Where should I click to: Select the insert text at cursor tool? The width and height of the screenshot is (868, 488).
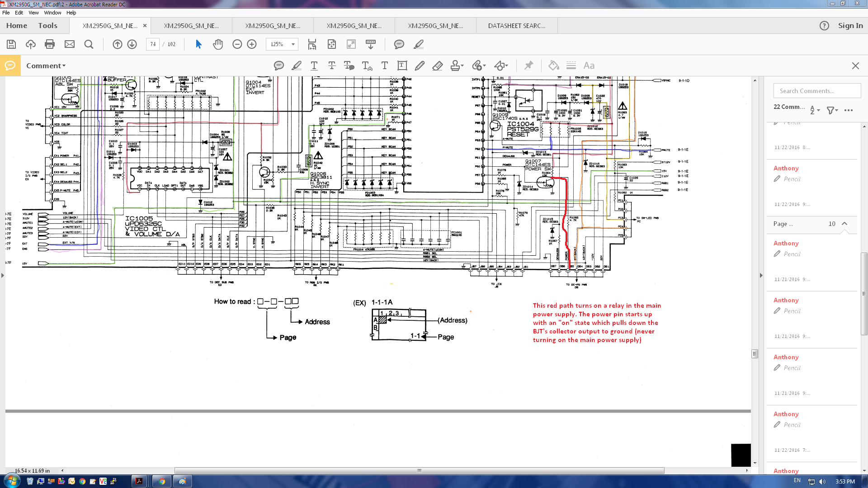tap(367, 66)
